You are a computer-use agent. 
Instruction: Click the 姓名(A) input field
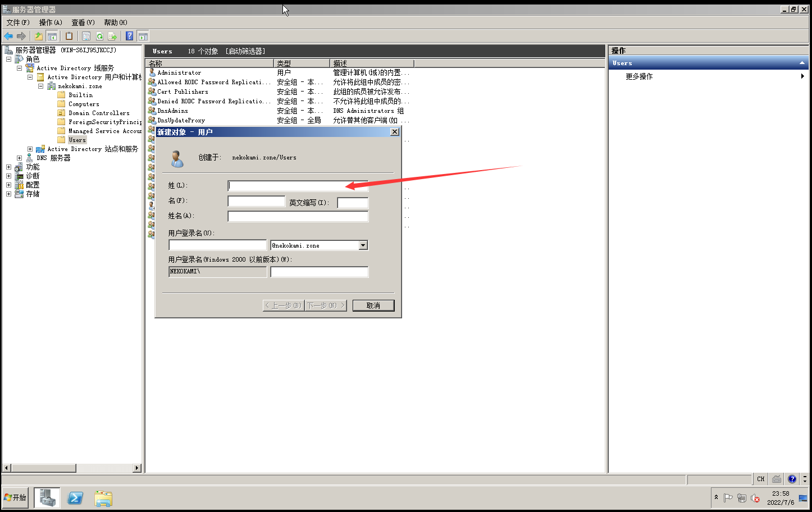[x=298, y=216]
